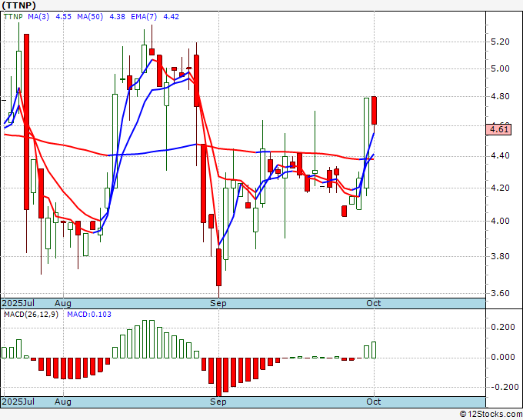Click the (TTNP) chart title

pyautogui.click(x=18, y=5)
